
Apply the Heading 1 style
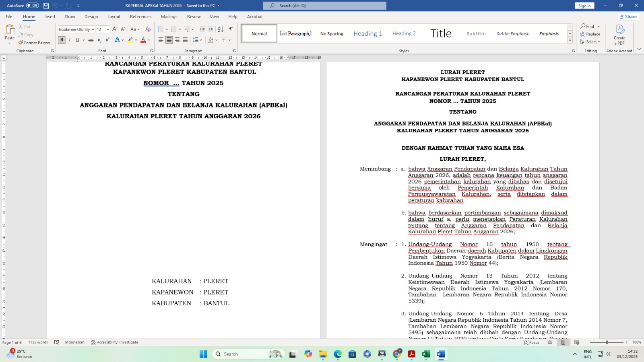tap(367, 34)
